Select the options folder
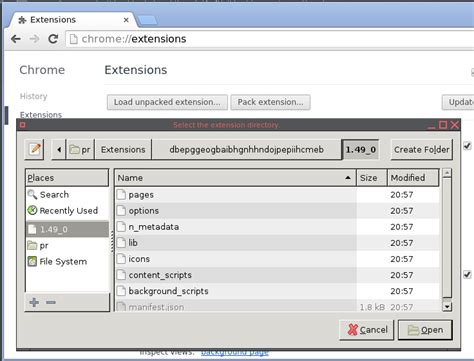 click(277, 211)
